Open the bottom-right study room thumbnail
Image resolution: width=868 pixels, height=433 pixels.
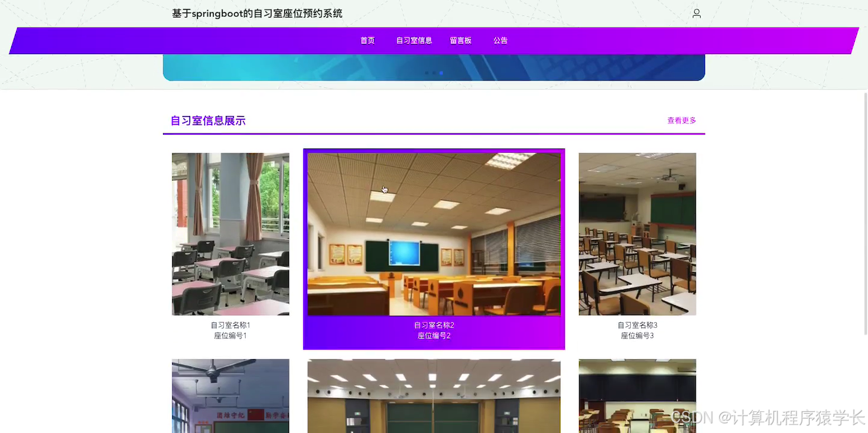coord(637,396)
